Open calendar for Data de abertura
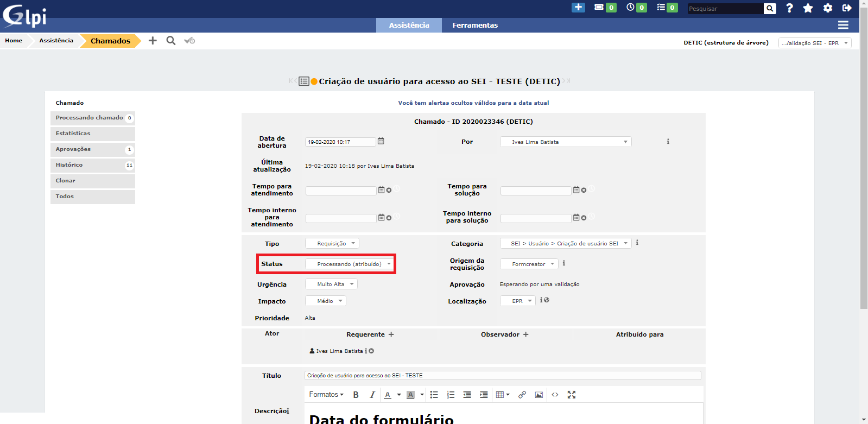This screenshot has height=424, width=868. pos(381,141)
